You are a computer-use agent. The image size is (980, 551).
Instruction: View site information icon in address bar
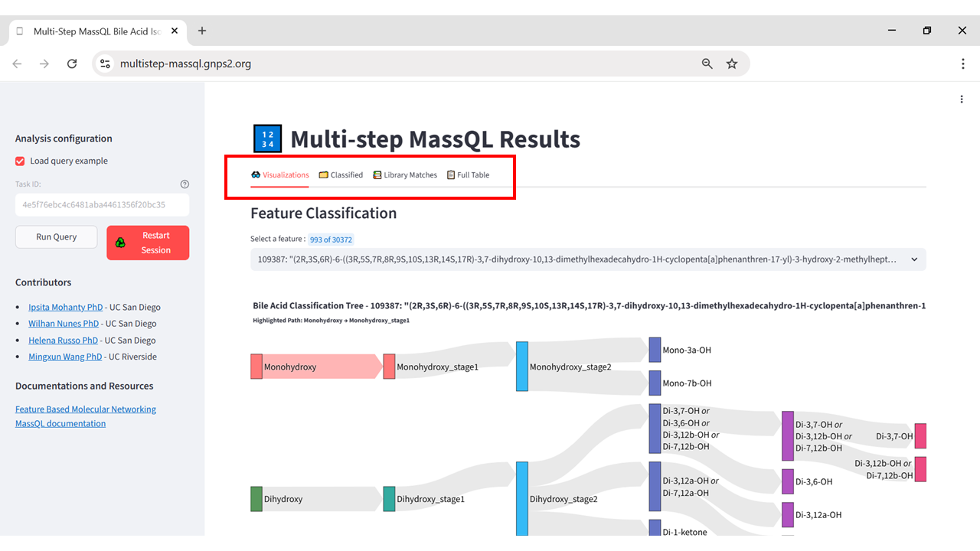[x=106, y=64]
